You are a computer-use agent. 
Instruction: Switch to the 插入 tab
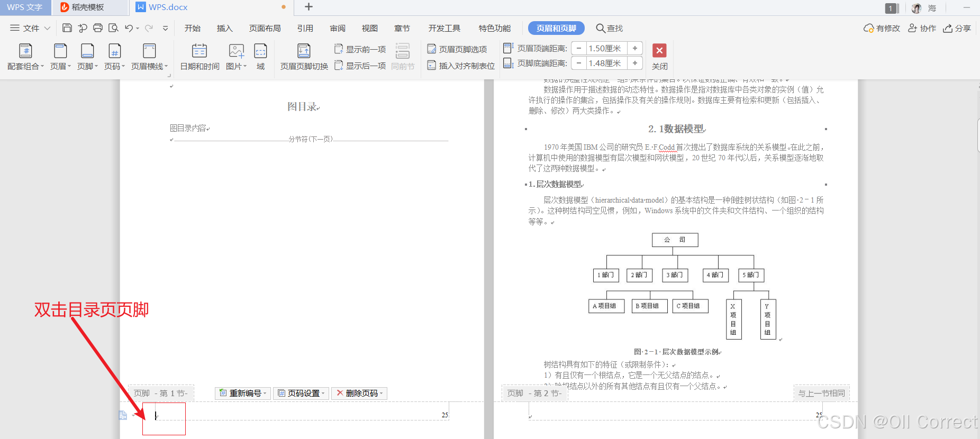click(225, 28)
